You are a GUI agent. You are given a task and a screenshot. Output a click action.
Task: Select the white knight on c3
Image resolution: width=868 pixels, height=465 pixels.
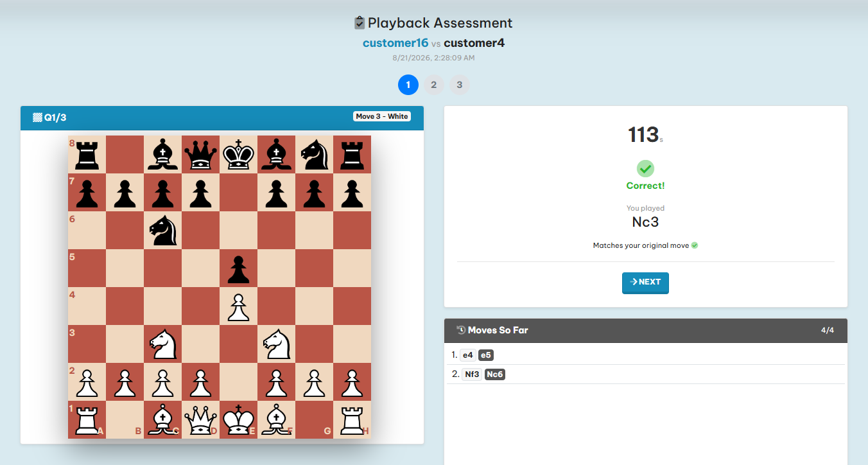(x=162, y=344)
